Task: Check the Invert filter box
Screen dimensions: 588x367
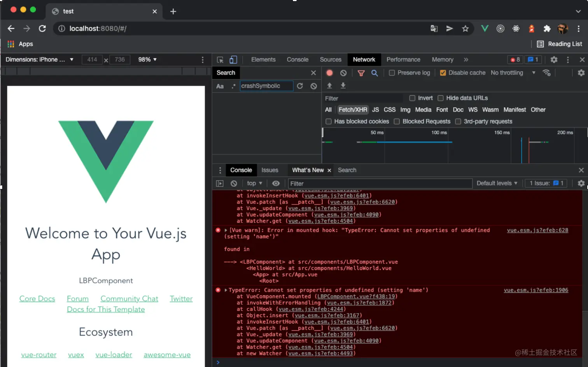Action: pyautogui.click(x=412, y=98)
